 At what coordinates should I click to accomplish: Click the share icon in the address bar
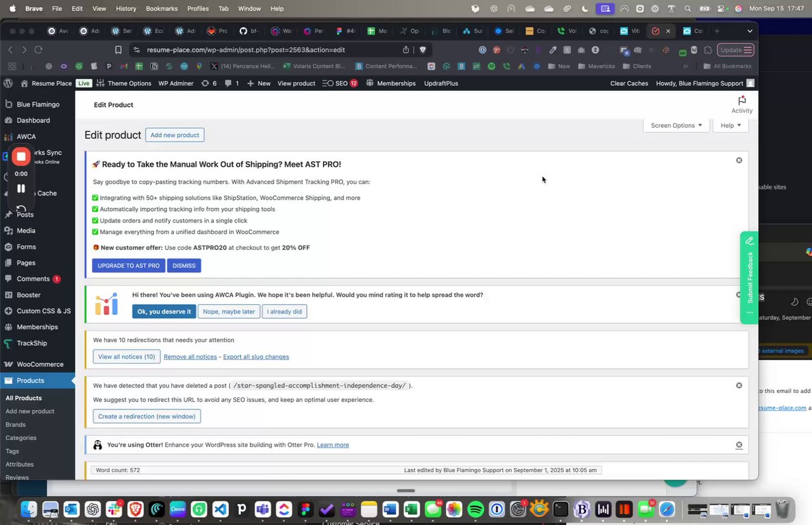[x=406, y=50]
